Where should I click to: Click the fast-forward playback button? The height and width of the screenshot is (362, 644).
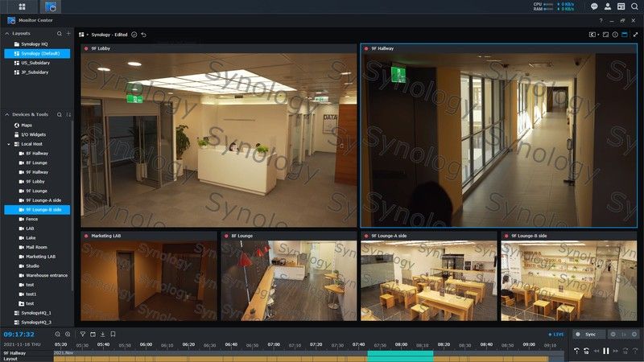pos(615,351)
